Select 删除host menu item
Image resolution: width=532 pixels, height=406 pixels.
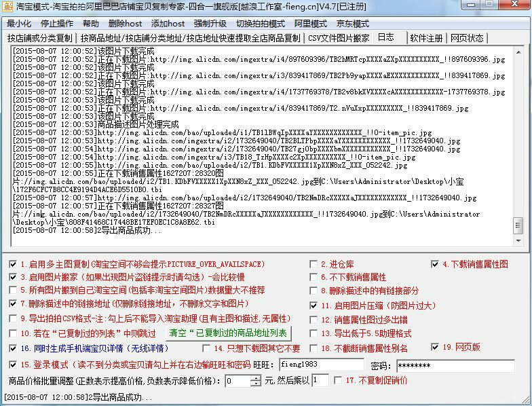tap(125, 23)
